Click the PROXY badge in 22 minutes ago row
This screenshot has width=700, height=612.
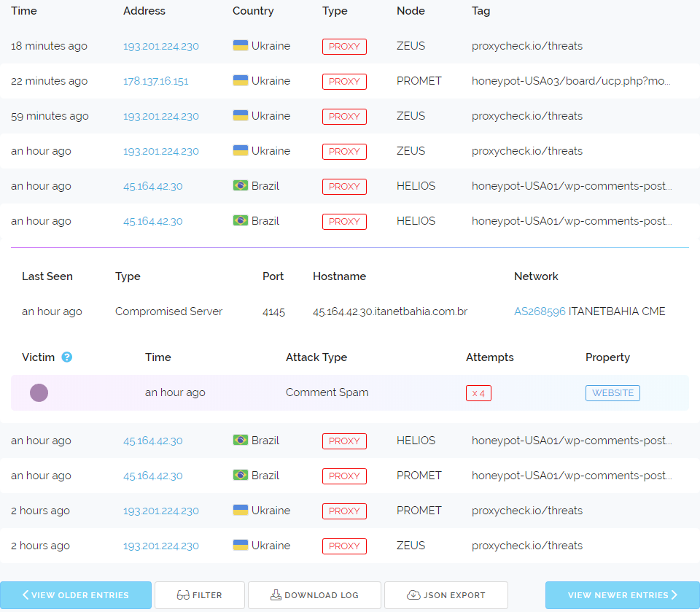tap(344, 82)
